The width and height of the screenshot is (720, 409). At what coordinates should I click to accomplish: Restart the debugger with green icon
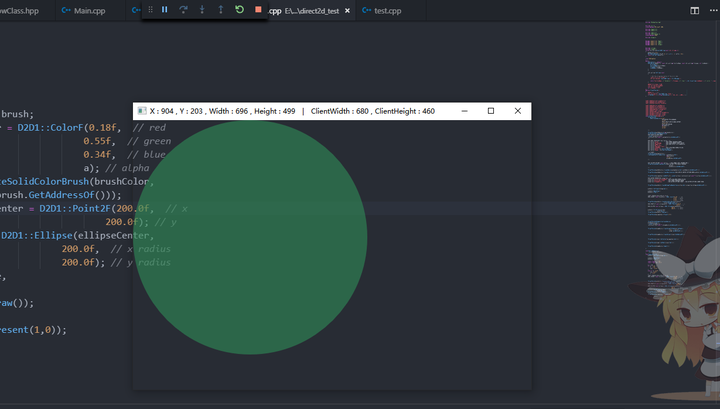tap(239, 10)
